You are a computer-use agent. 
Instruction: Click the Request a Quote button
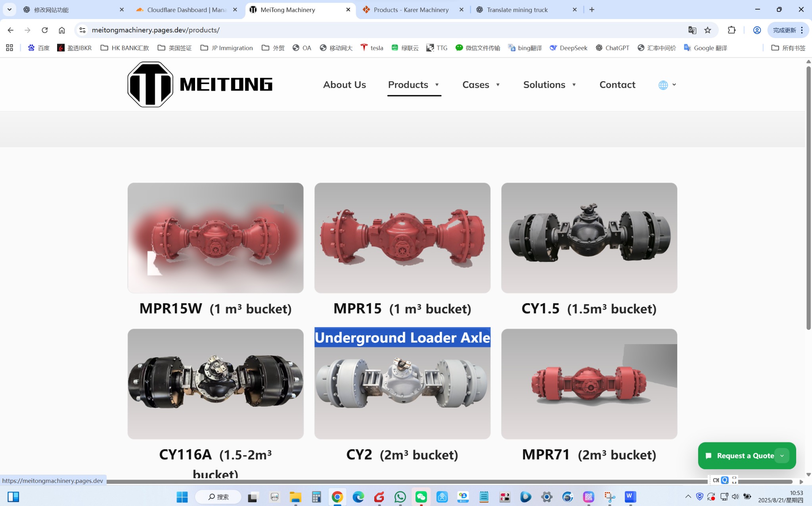pos(741,456)
